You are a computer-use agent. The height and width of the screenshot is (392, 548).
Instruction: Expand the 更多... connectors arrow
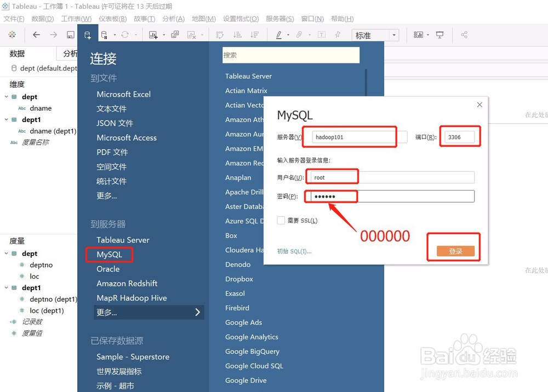tap(197, 312)
